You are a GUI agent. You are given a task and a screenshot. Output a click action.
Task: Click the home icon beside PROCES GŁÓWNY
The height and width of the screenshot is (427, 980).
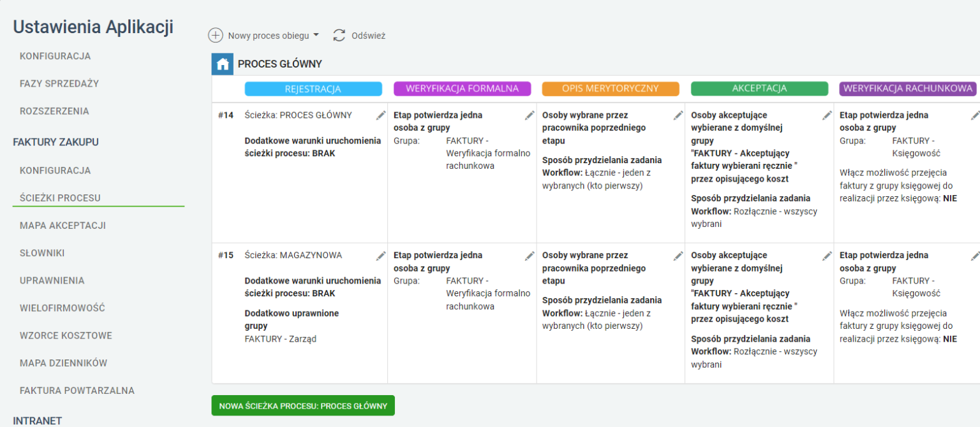(223, 64)
